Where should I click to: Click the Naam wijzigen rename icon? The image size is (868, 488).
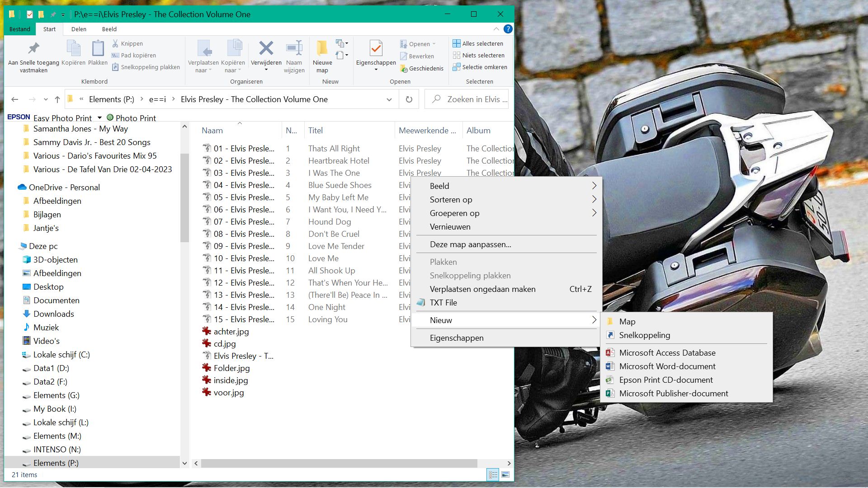pyautogui.click(x=294, y=48)
